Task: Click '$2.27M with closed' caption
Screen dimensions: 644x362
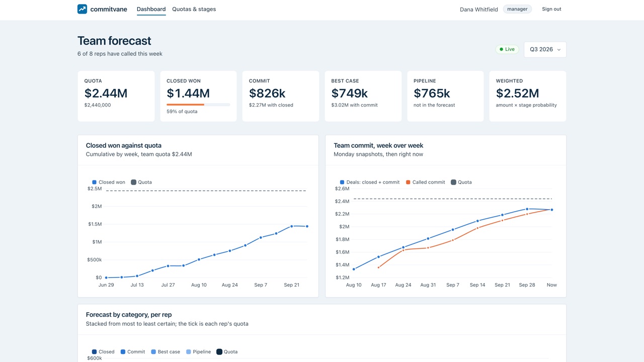Action: click(271, 105)
